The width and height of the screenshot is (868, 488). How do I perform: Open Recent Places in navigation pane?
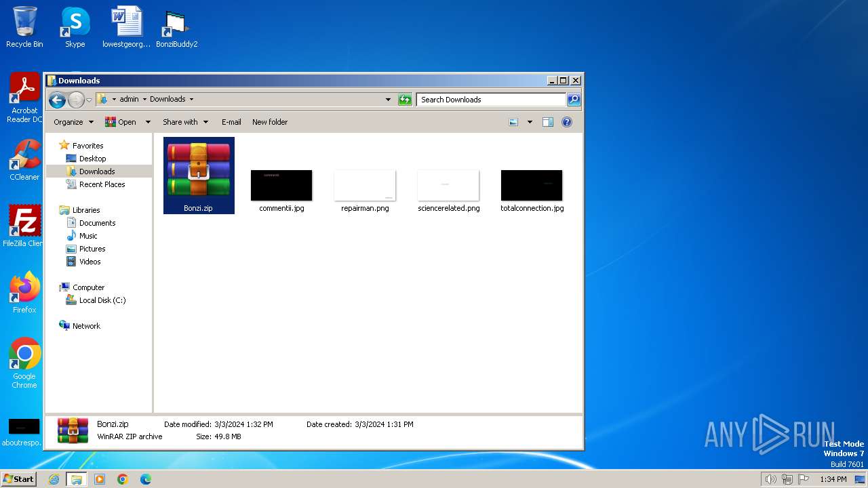(102, 184)
